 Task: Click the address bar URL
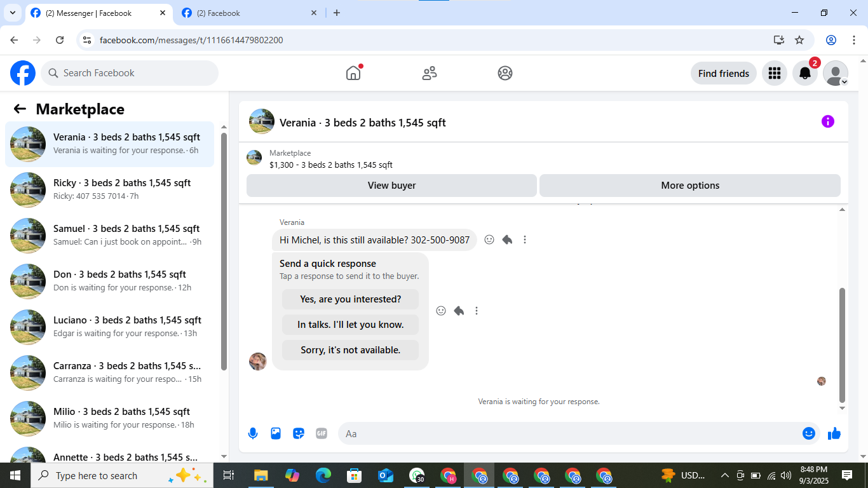(191, 40)
